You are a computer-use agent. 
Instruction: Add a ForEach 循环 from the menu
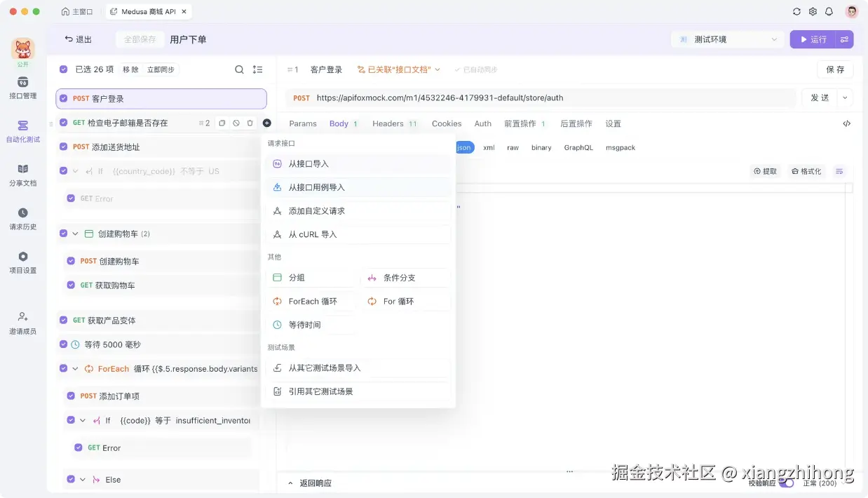pos(312,301)
